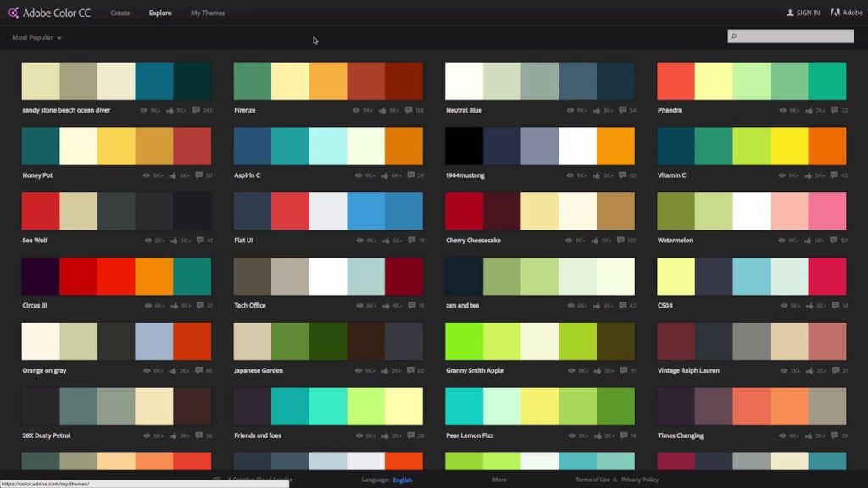
Task: Click the views eye icon for 28X Dusty Petrol
Action: point(147,436)
